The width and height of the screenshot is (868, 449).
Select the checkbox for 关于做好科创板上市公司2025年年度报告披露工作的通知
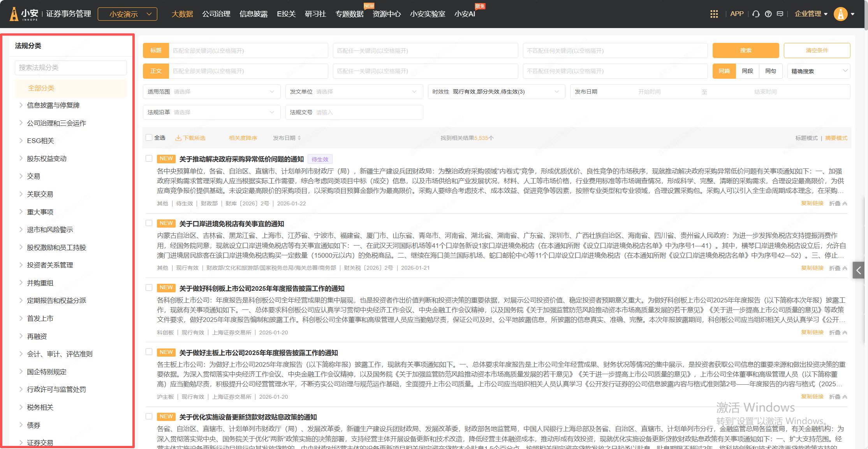[149, 288]
